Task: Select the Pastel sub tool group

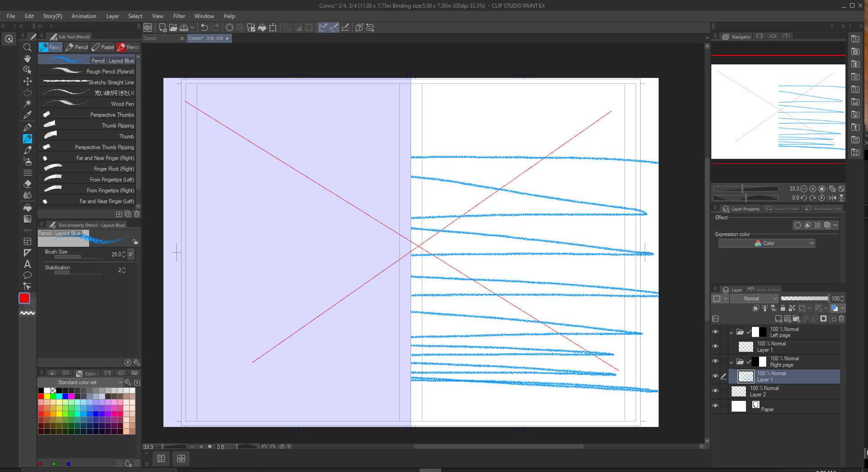Action: pos(103,47)
